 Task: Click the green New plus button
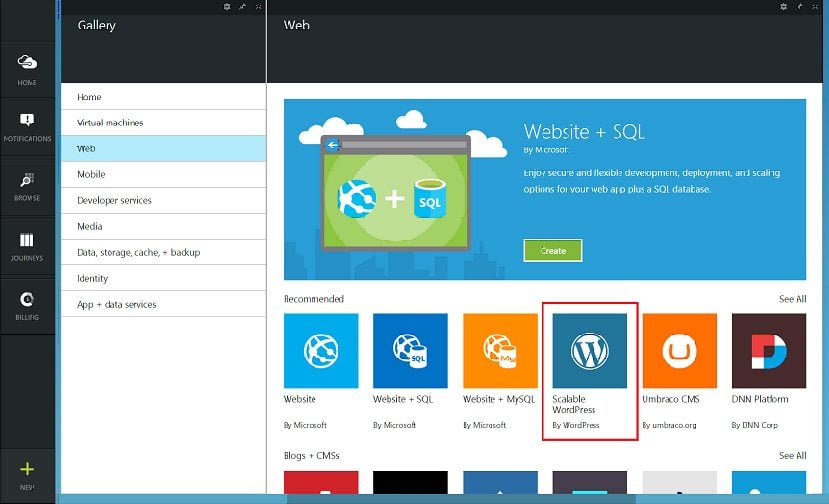[28, 472]
